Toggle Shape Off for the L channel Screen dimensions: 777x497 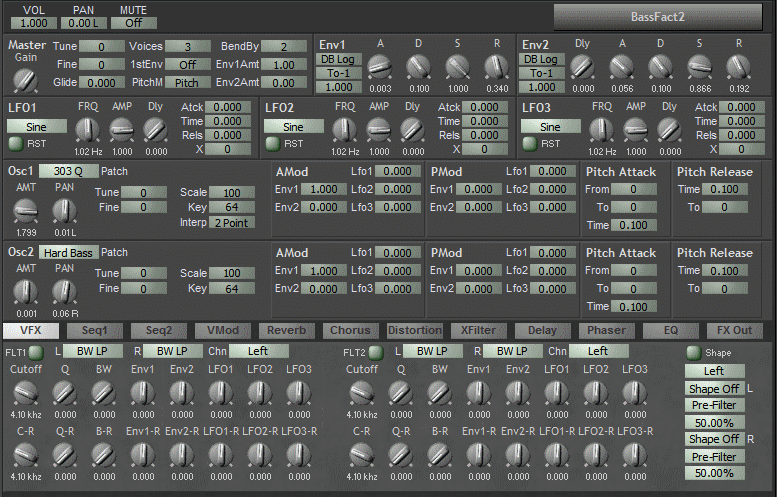[714, 388]
